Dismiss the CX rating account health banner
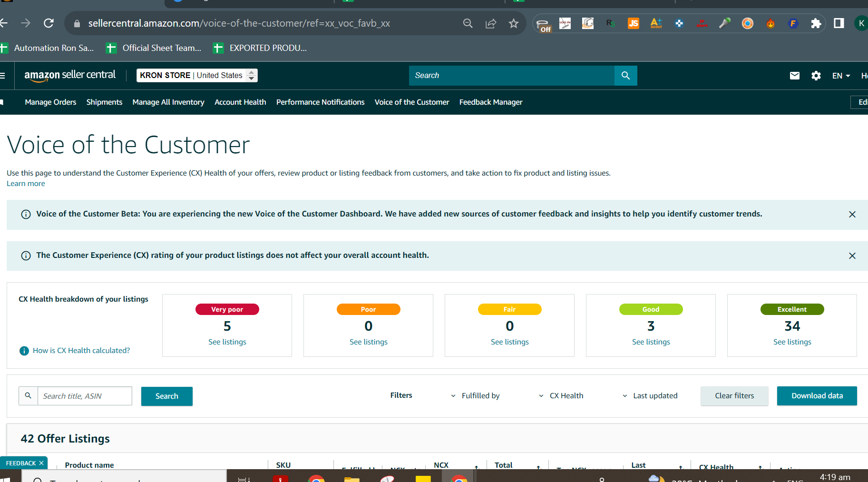This screenshot has width=868, height=482. pyautogui.click(x=852, y=256)
